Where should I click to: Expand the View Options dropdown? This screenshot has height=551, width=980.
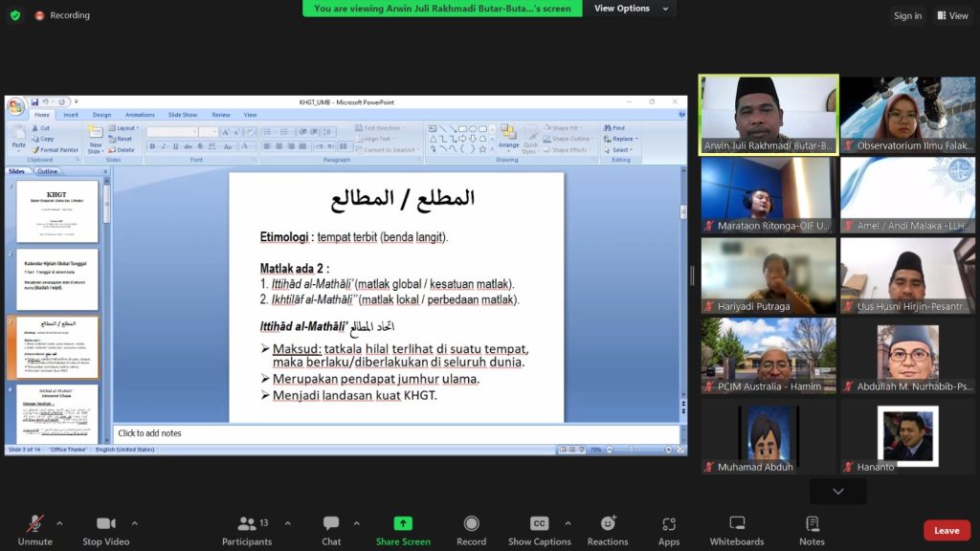tap(628, 9)
